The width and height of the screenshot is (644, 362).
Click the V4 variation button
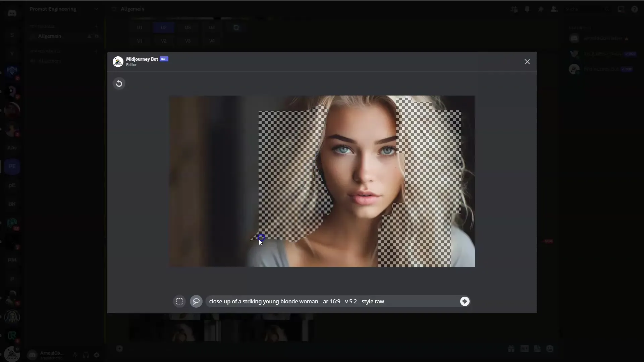(x=212, y=41)
